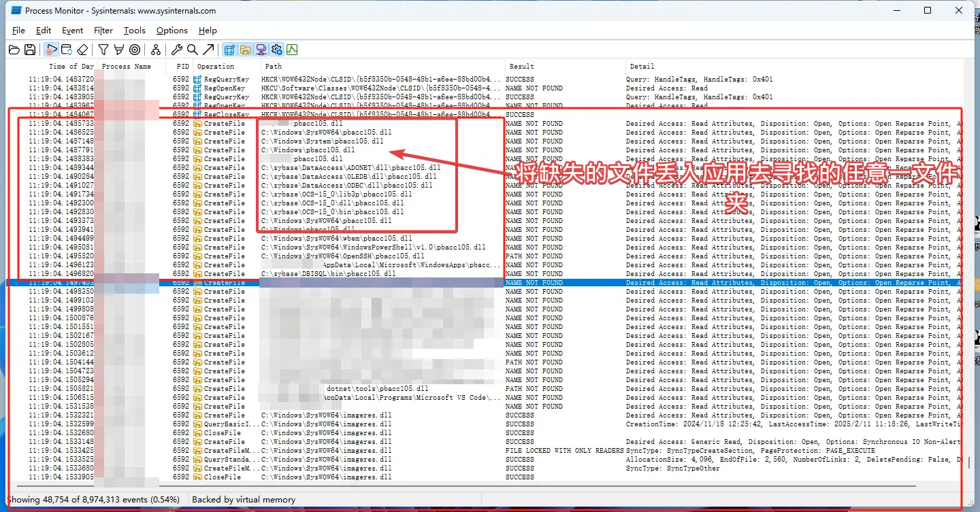Click the Highlight marker icon
Screen dimensions: 980x512
point(118,50)
